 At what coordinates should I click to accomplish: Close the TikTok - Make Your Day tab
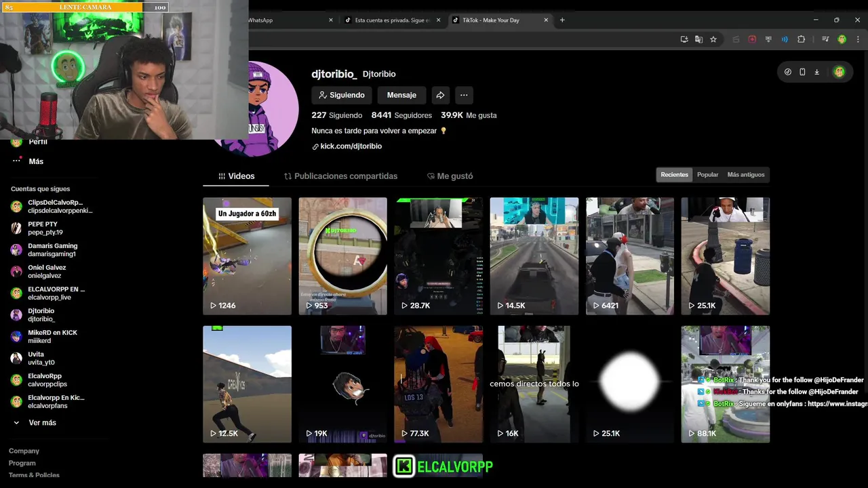(546, 20)
